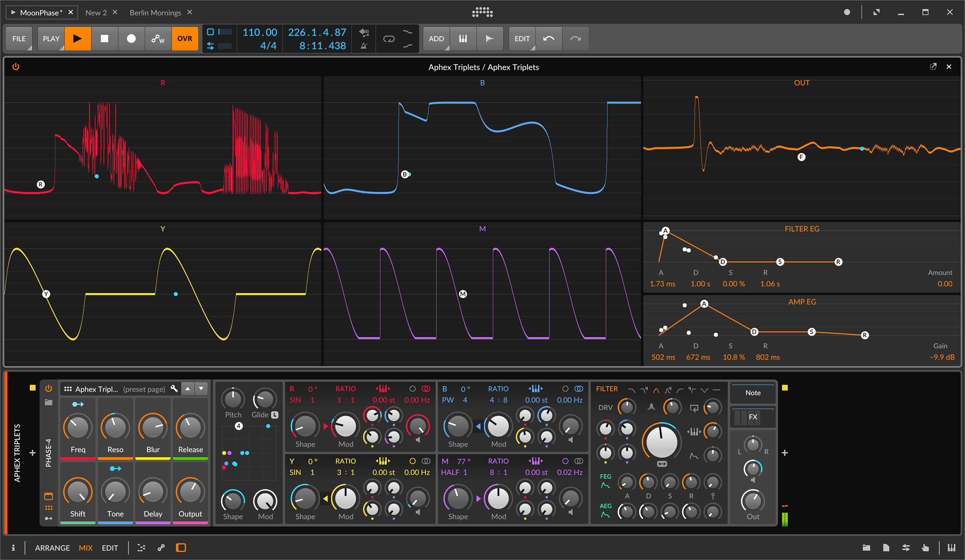Click preset page down arrow
This screenshot has width=965, height=560.
201,388
